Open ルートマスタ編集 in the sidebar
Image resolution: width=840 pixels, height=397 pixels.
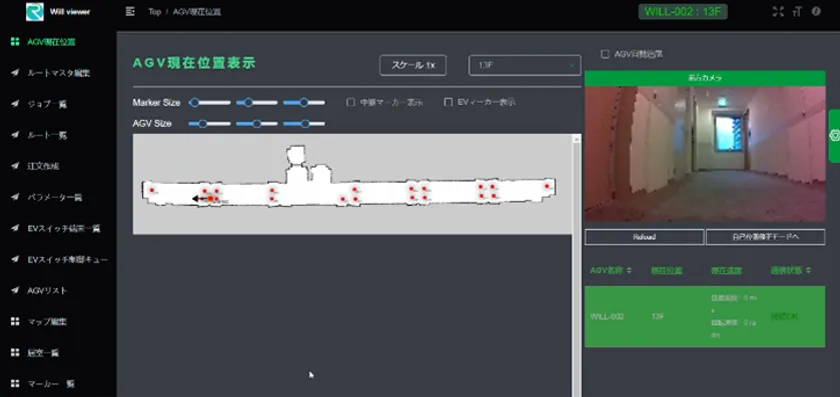click(x=58, y=73)
